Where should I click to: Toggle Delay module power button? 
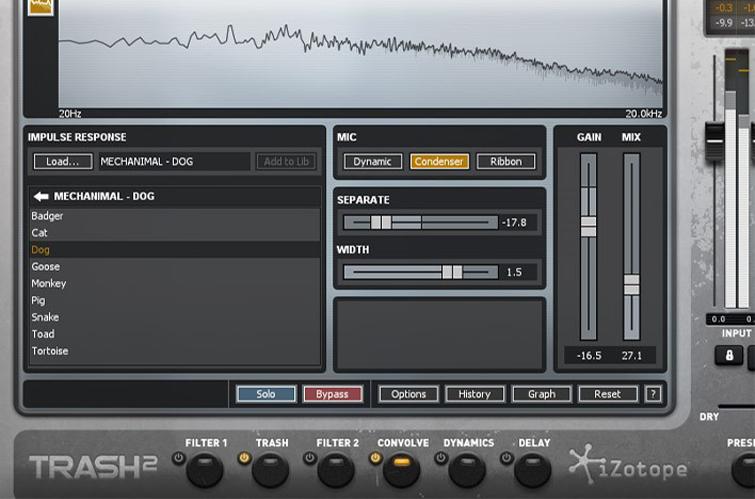(506, 458)
